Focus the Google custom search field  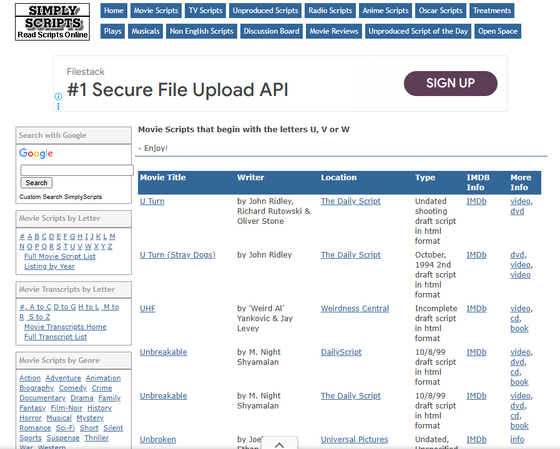(x=77, y=170)
